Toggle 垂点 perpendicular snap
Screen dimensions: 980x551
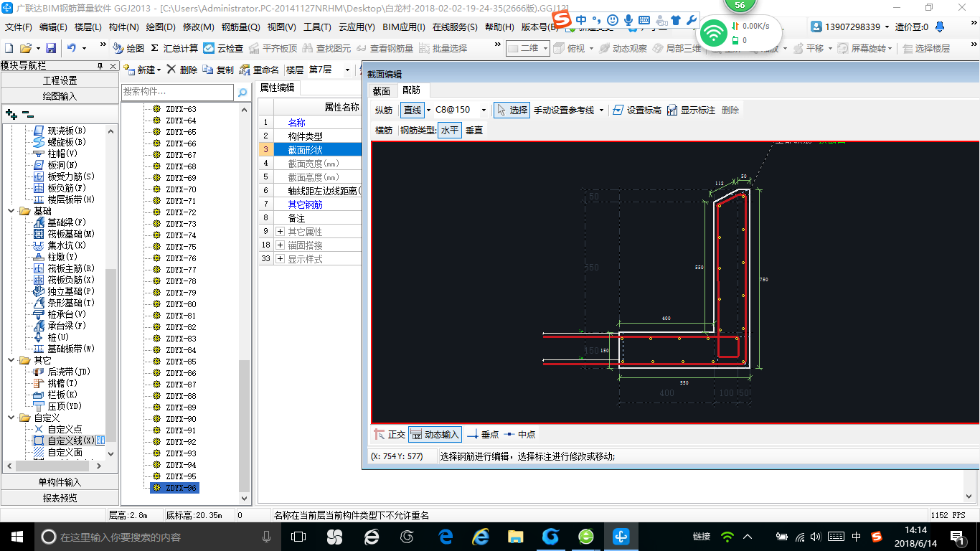click(x=483, y=434)
